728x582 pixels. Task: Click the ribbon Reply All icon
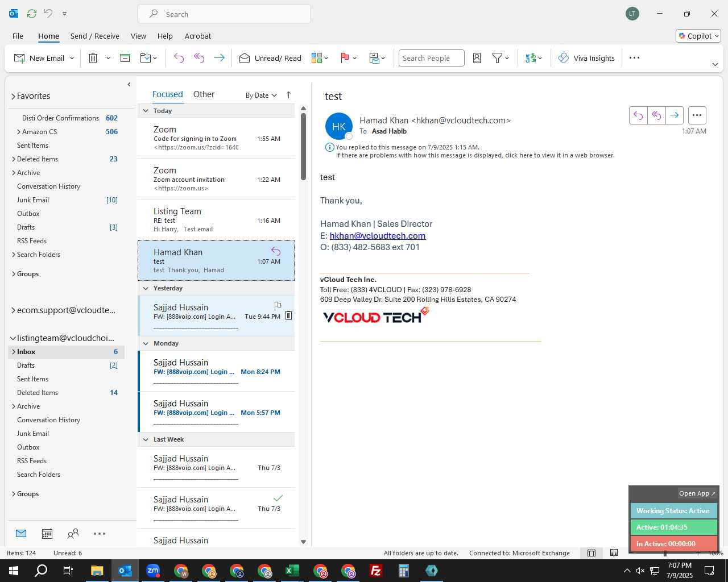[x=199, y=58]
